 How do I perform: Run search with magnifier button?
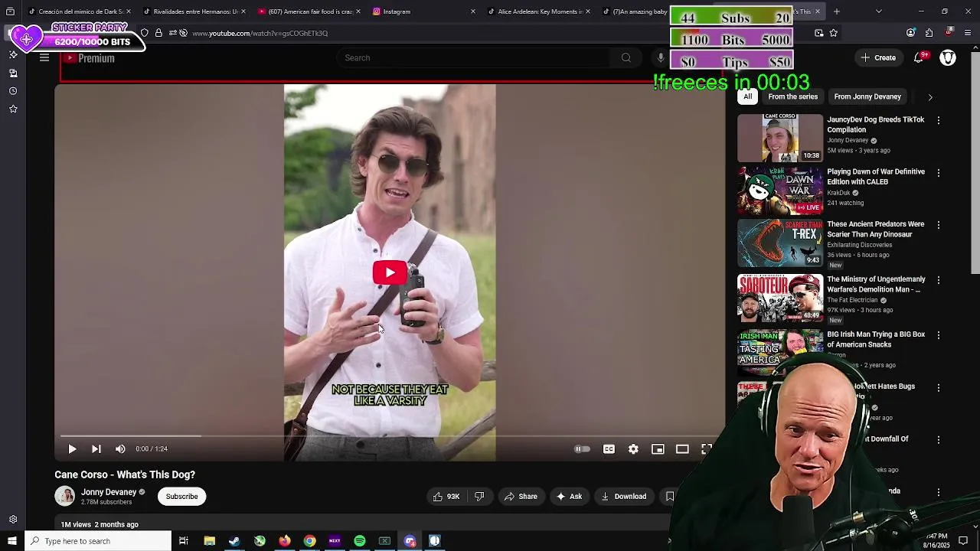pyautogui.click(x=626, y=58)
